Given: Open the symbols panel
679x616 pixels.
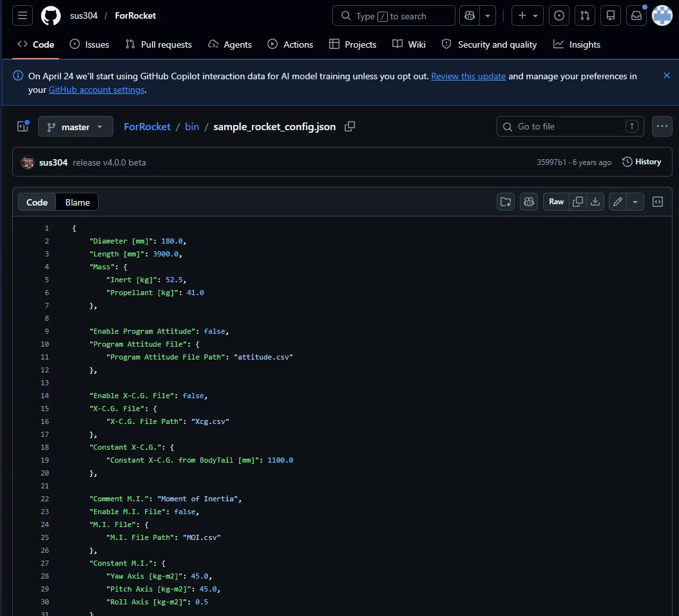Looking at the screenshot, I should click(x=658, y=202).
